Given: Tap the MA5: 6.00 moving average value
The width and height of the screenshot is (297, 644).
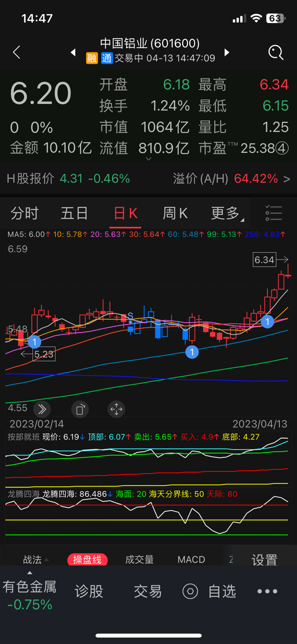Looking at the screenshot, I should [x=29, y=234].
